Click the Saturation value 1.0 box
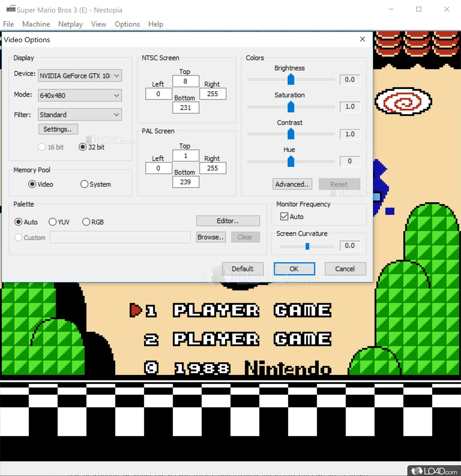 [x=350, y=107]
